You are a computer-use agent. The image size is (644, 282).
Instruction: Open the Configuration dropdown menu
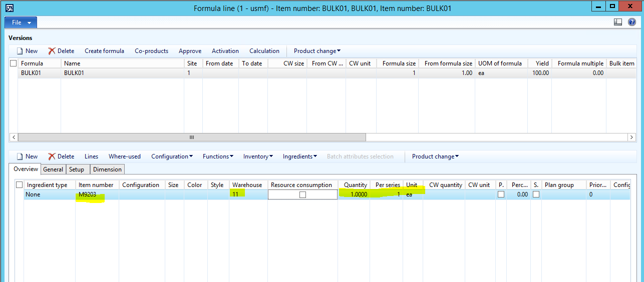click(x=172, y=156)
